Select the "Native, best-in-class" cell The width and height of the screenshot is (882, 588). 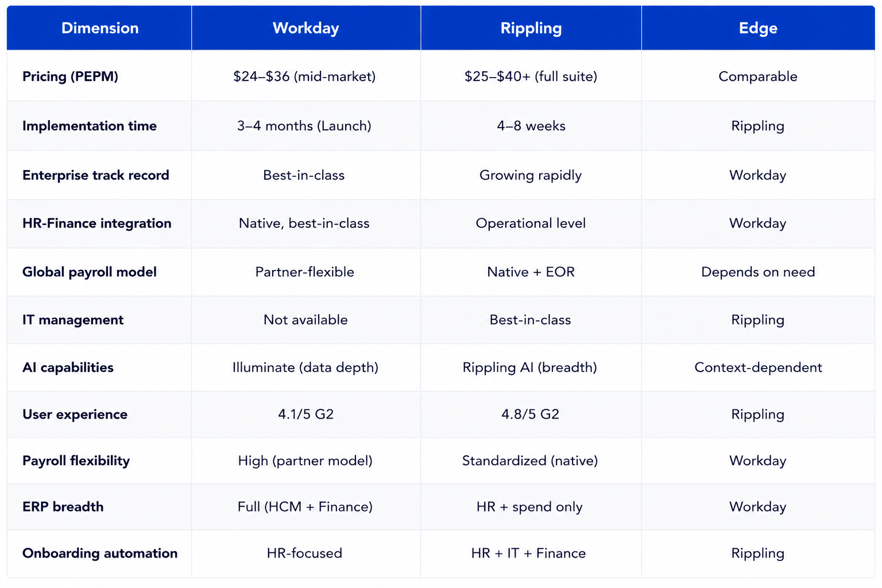(304, 223)
